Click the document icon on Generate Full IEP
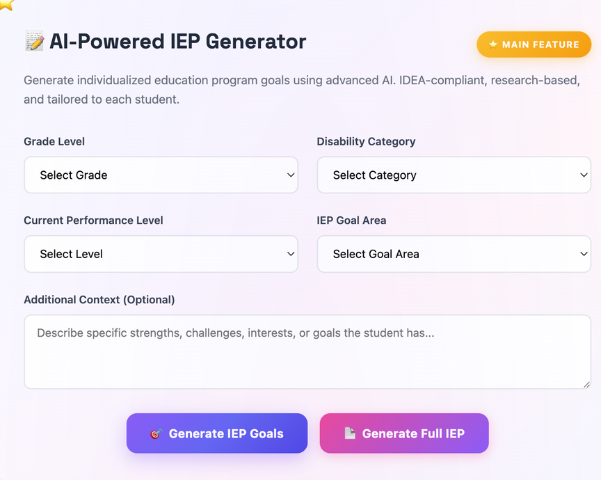This screenshot has height=480, width=601. pos(349,433)
